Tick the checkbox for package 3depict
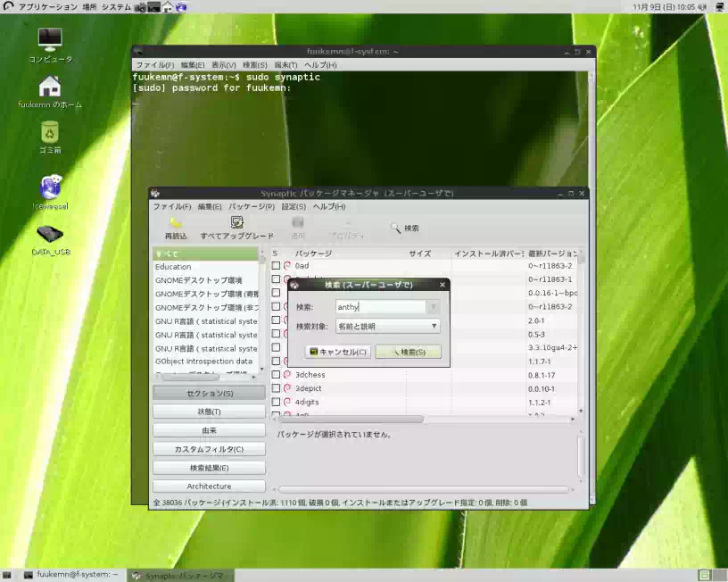The height and width of the screenshot is (582, 728). point(276,388)
